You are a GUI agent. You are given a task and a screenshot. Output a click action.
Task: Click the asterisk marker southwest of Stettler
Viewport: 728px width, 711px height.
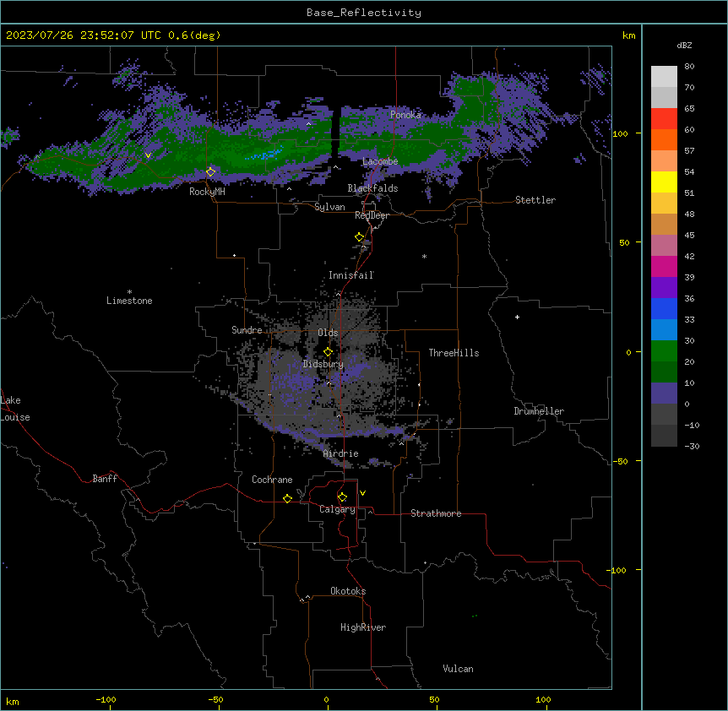tap(424, 256)
